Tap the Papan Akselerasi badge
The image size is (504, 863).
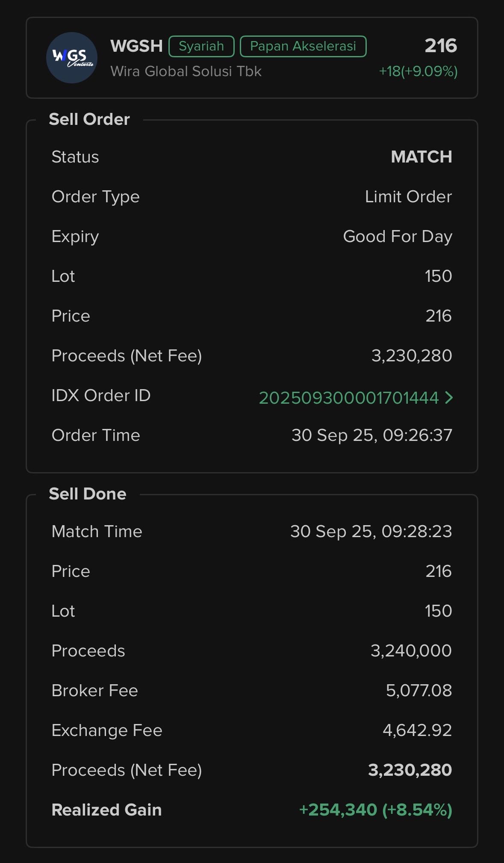click(x=303, y=46)
